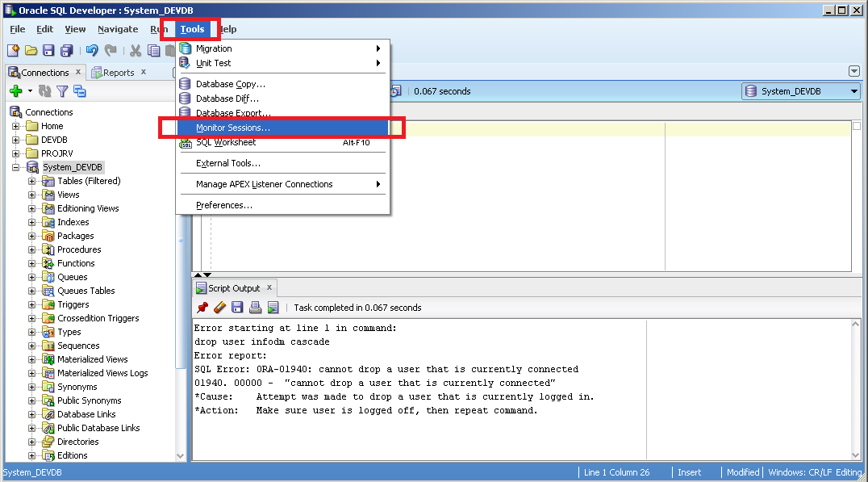Open the Navigate menu

tap(118, 29)
